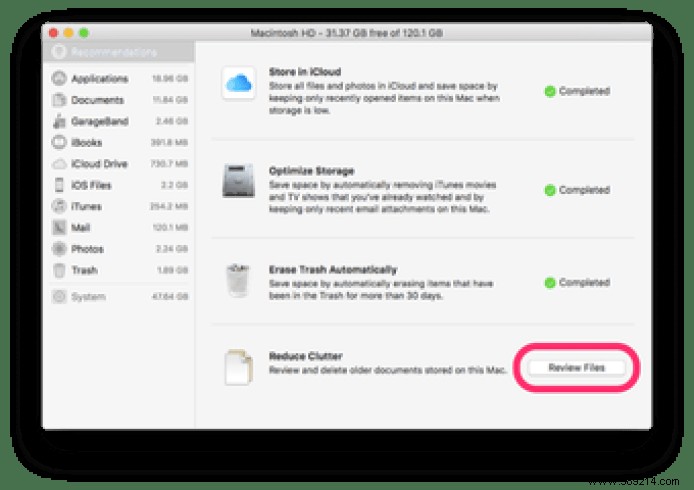Click the iOS Files size 2.2 GB
This screenshot has height=490, width=694.
(x=174, y=185)
